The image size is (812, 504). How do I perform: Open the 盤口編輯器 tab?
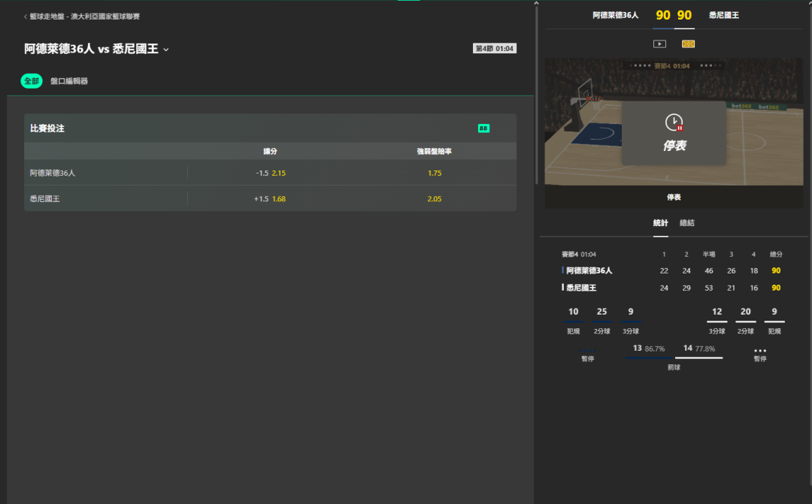69,80
